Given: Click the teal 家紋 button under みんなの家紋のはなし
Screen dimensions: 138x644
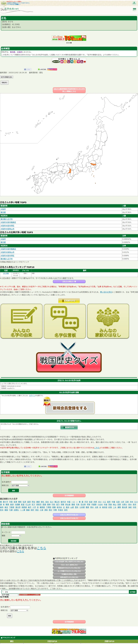Looking at the screenshot, I should (x=69, y=428).
